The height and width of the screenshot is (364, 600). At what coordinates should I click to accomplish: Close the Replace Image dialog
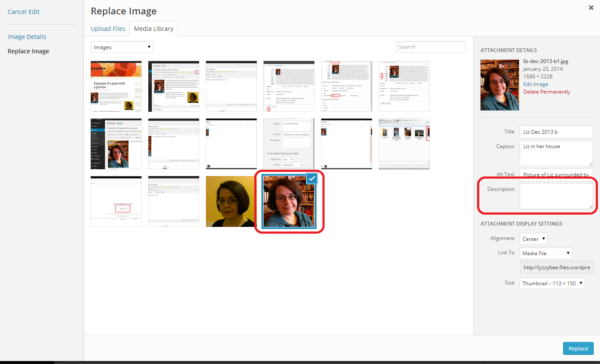591,8
